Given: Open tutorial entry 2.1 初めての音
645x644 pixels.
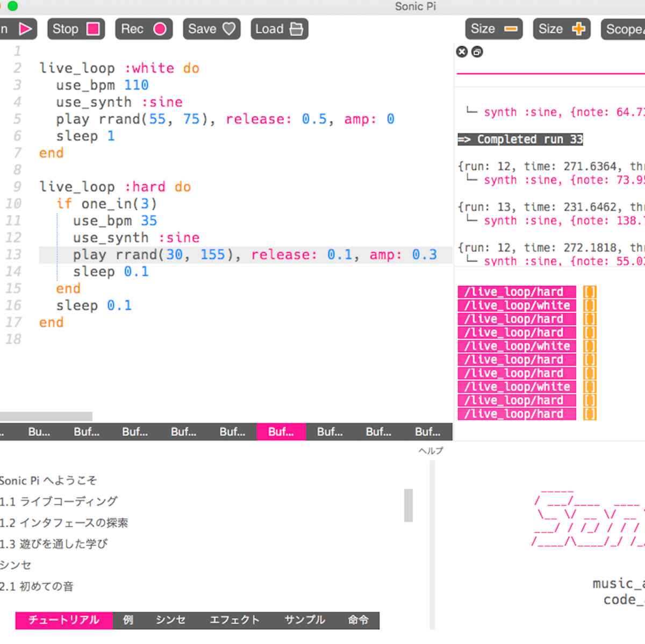Looking at the screenshot, I should coord(37,586).
